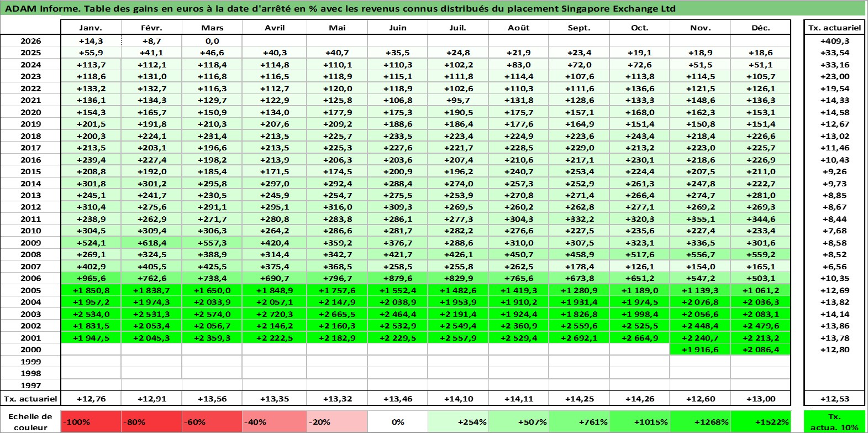868x433 pixels.
Task: Select the +254% pale green swatch
Action: (458, 421)
